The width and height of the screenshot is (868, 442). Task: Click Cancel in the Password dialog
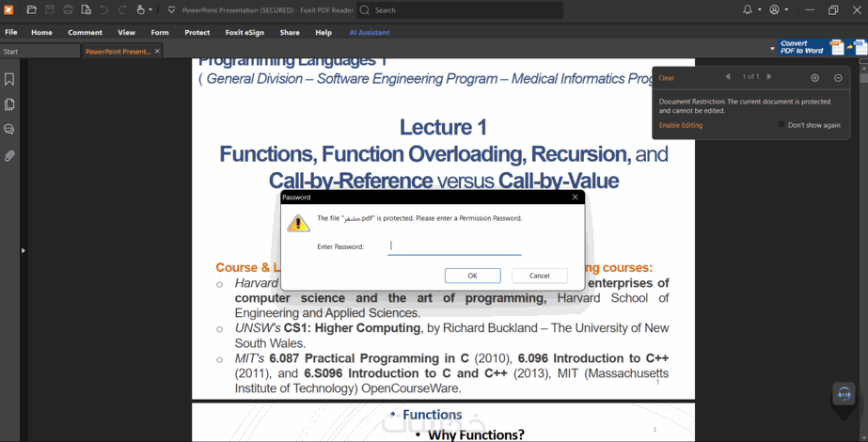pos(539,276)
